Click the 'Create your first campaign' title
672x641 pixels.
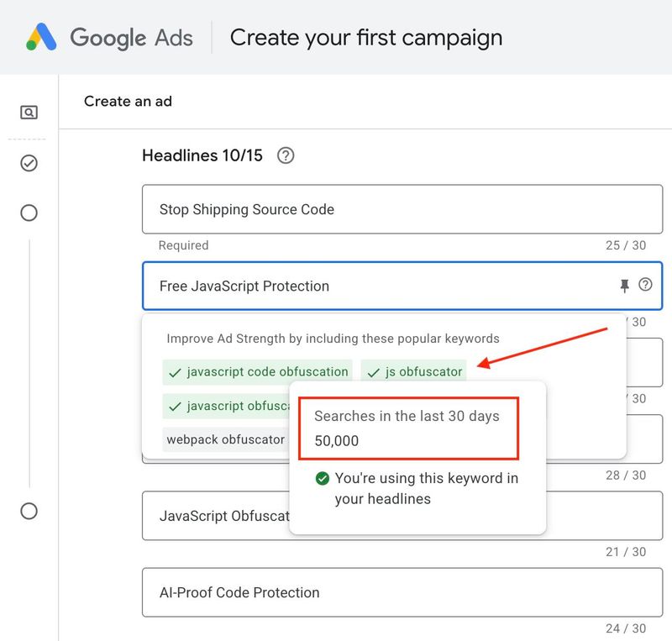pyautogui.click(x=366, y=38)
